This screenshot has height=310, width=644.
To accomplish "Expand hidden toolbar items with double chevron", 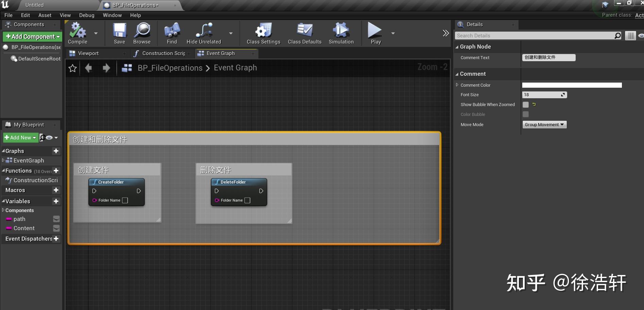I will tap(445, 33).
